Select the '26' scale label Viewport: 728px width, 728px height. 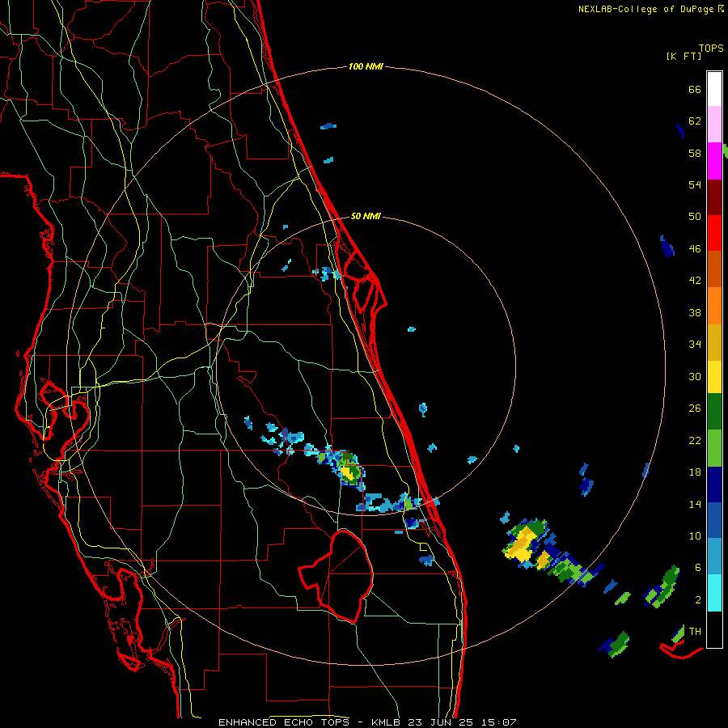pyautogui.click(x=695, y=408)
